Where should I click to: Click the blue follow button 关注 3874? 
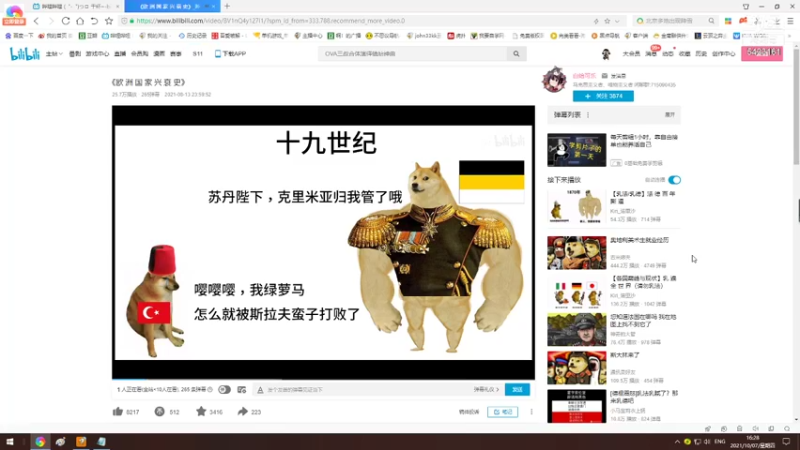coord(603,96)
